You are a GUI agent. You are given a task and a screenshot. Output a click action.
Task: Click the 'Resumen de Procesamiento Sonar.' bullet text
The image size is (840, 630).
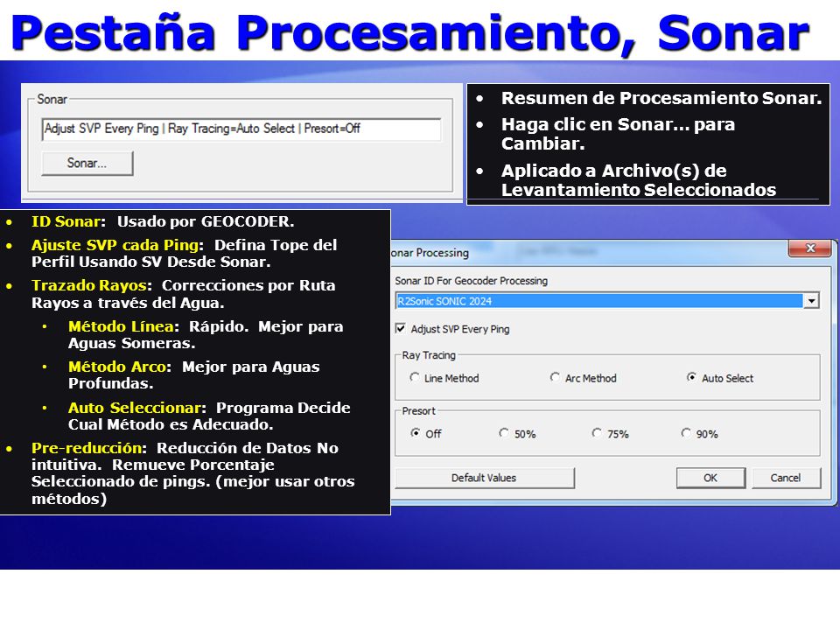[661, 98]
